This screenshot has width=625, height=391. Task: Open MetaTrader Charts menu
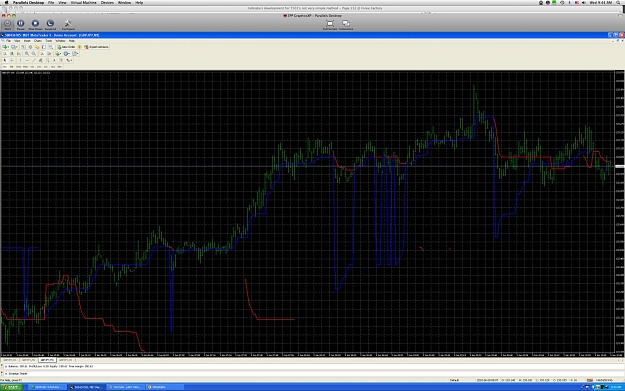pyautogui.click(x=38, y=41)
